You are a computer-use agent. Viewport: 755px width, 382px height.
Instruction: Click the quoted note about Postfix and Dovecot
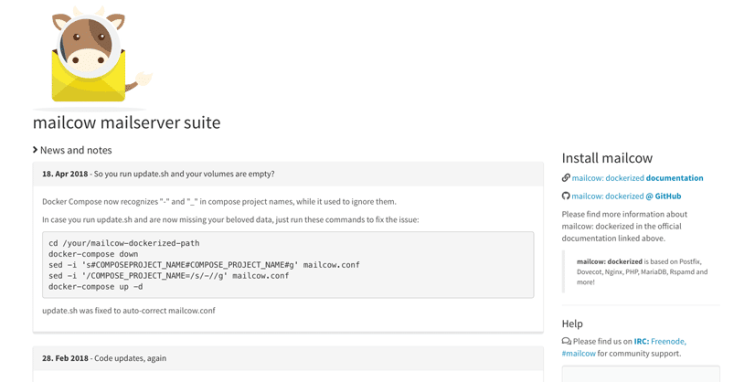pyautogui.click(x=640, y=272)
